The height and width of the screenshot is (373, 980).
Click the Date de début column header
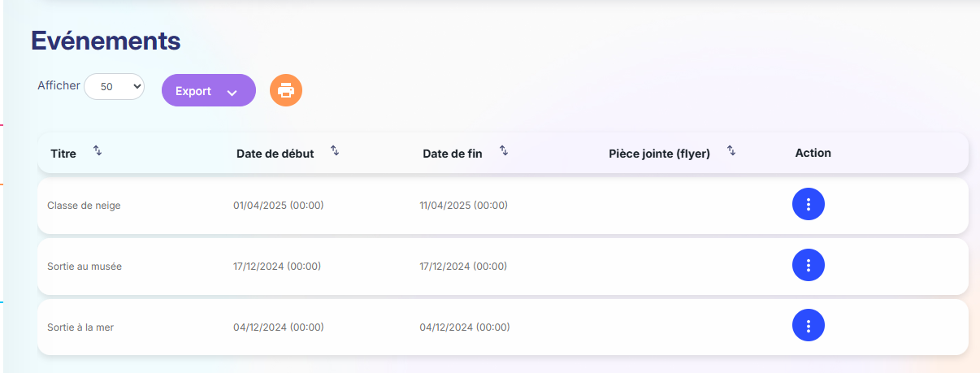pyautogui.click(x=275, y=153)
